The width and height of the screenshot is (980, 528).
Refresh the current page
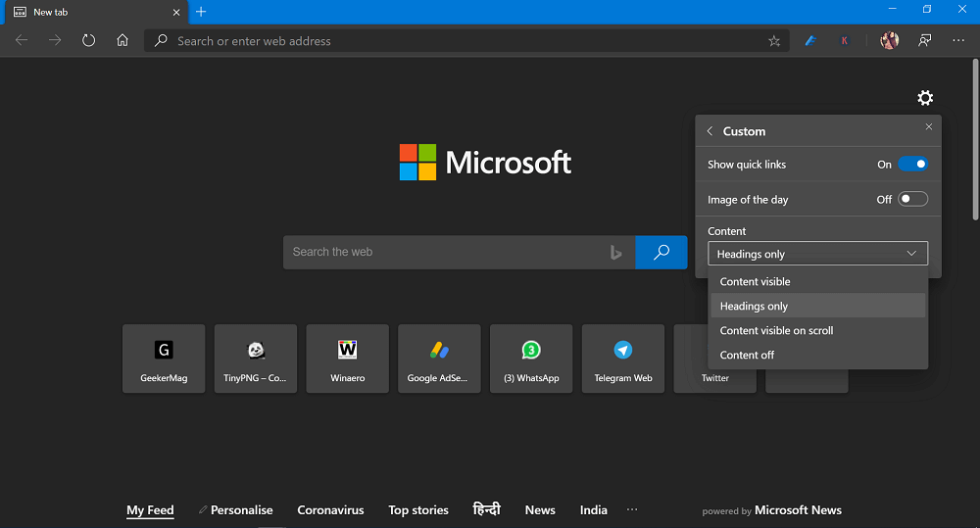click(x=89, y=40)
